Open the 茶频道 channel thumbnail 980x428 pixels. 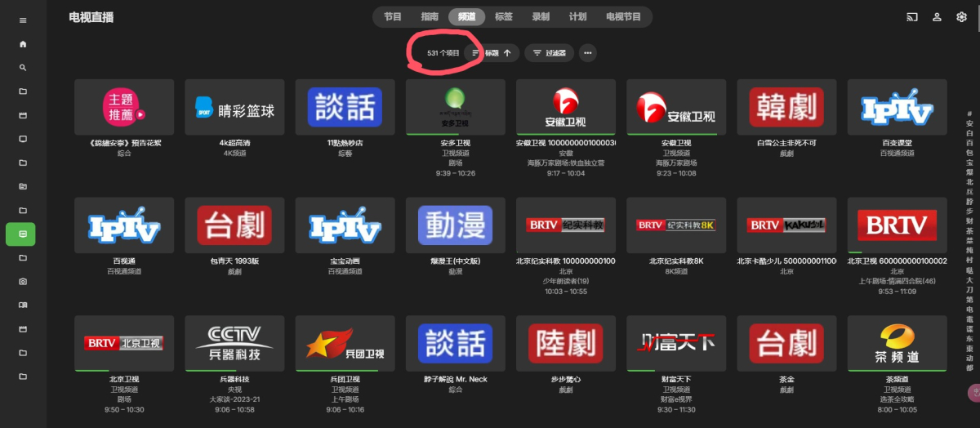[x=898, y=344]
